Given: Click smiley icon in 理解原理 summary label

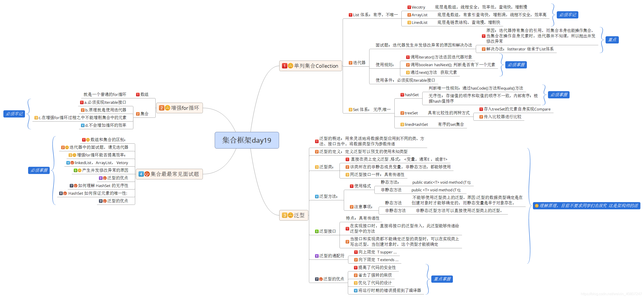Looking at the screenshot, I should [537, 206].
